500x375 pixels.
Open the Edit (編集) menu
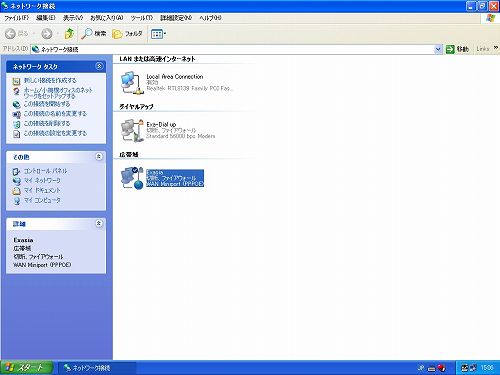(x=46, y=18)
